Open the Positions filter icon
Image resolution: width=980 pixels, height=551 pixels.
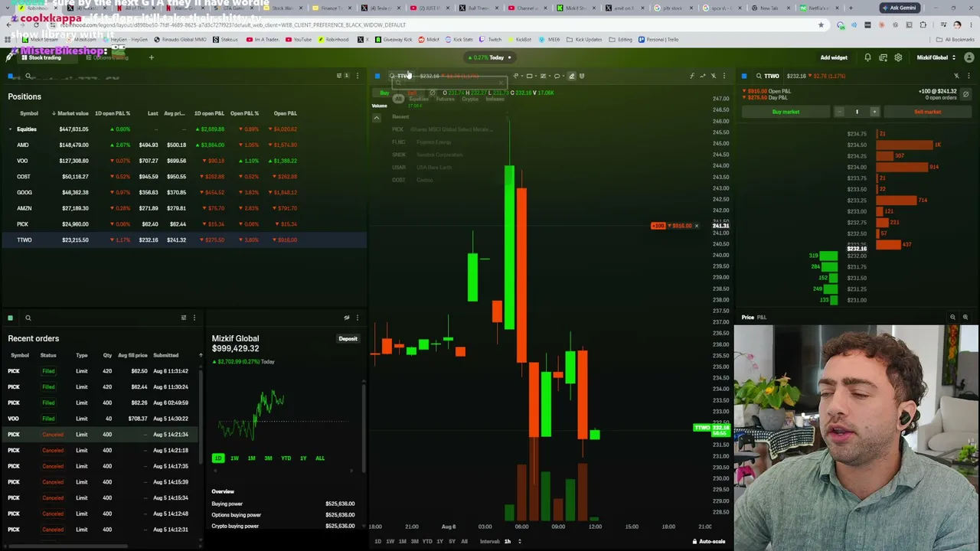pos(341,76)
